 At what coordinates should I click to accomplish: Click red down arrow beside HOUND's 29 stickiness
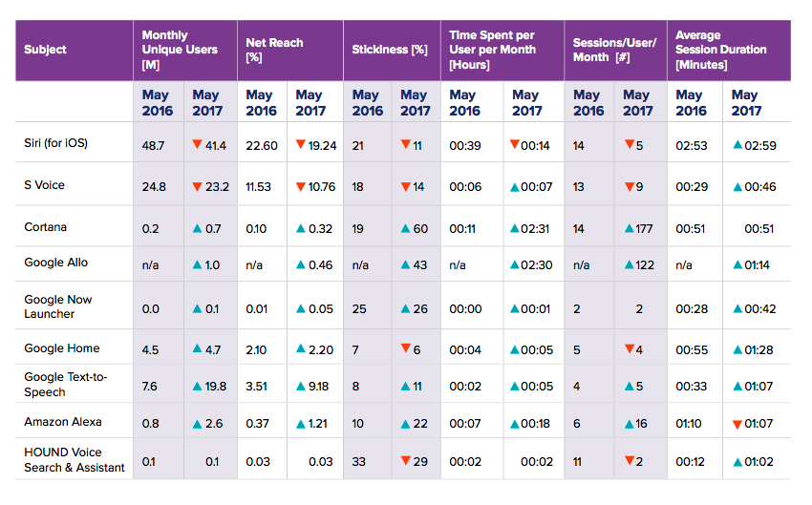[406, 463]
